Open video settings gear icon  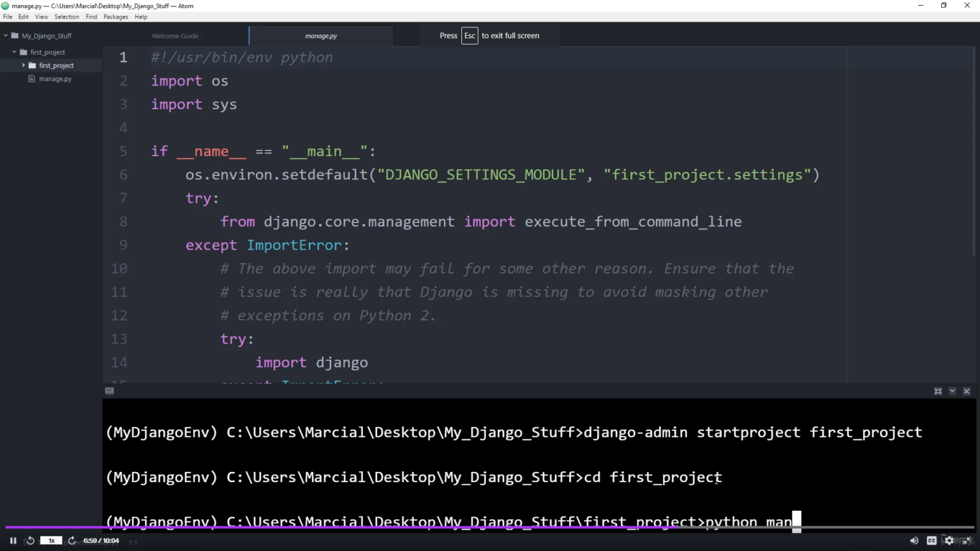click(x=949, y=541)
